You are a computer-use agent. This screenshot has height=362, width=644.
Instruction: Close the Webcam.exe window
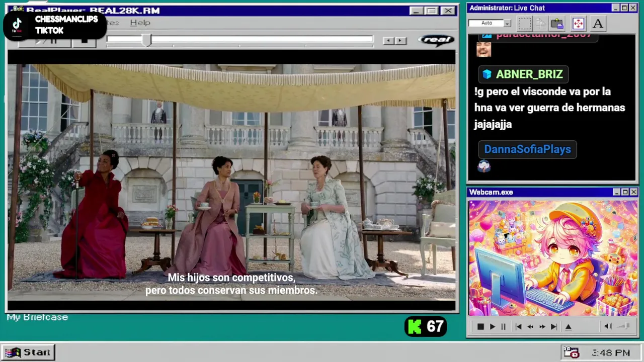(x=634, y=192)
